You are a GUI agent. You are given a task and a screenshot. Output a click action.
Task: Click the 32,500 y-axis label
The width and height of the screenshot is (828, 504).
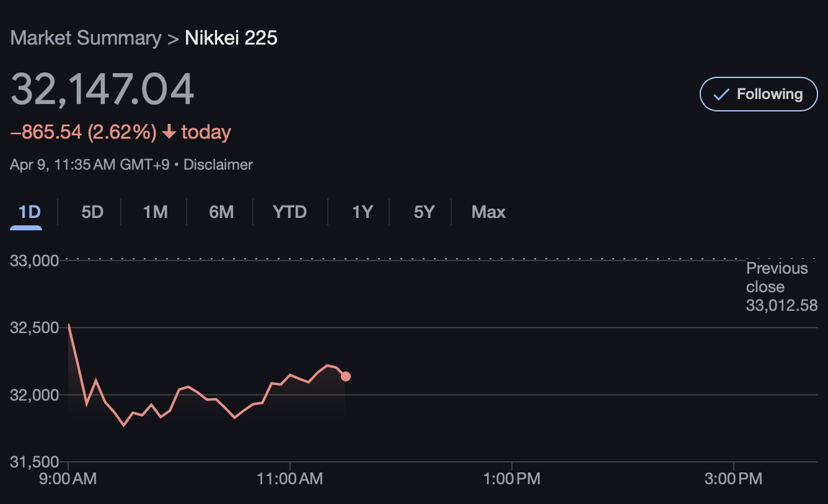coord(35,328)
